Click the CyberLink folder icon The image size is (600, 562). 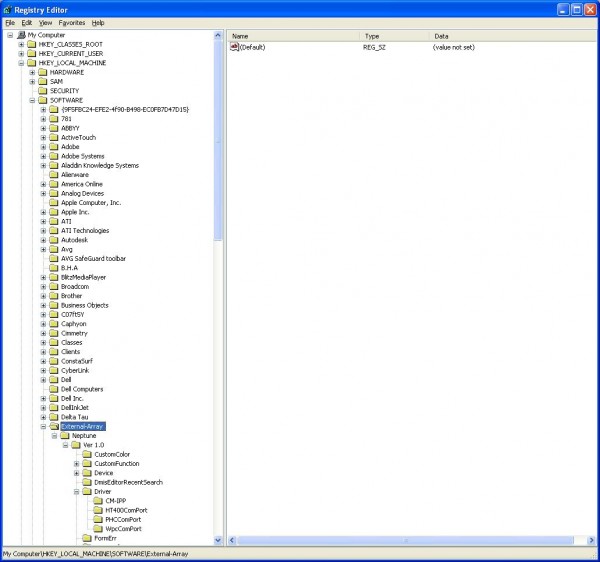coord(54,370)
